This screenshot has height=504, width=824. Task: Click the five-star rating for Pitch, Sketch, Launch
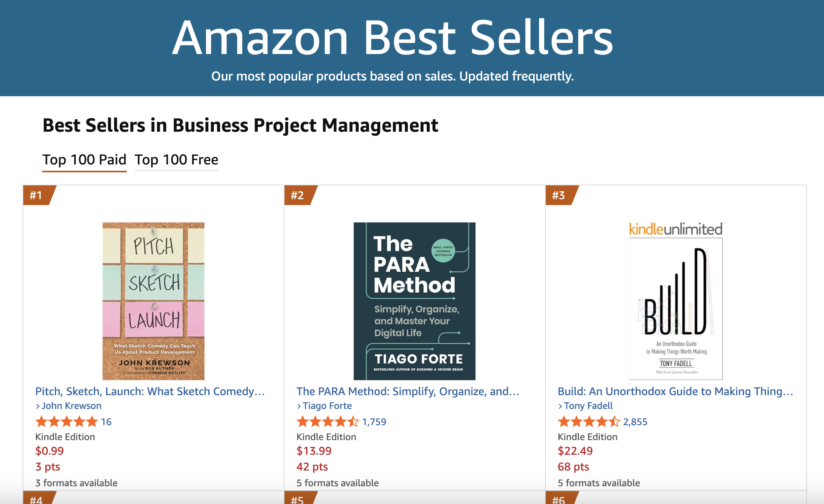tap(66, 422)
